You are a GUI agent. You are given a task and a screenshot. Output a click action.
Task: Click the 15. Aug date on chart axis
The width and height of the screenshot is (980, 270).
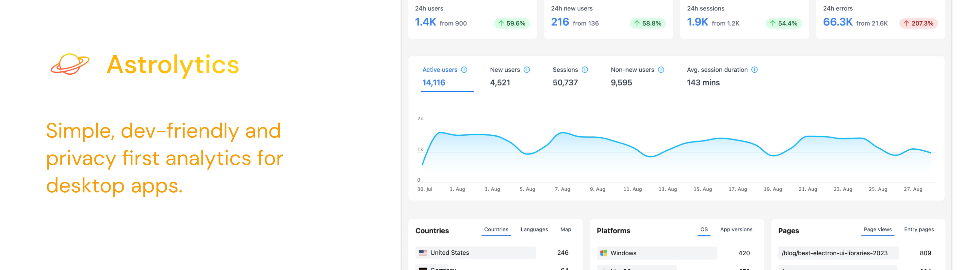[x=703, y=189]
